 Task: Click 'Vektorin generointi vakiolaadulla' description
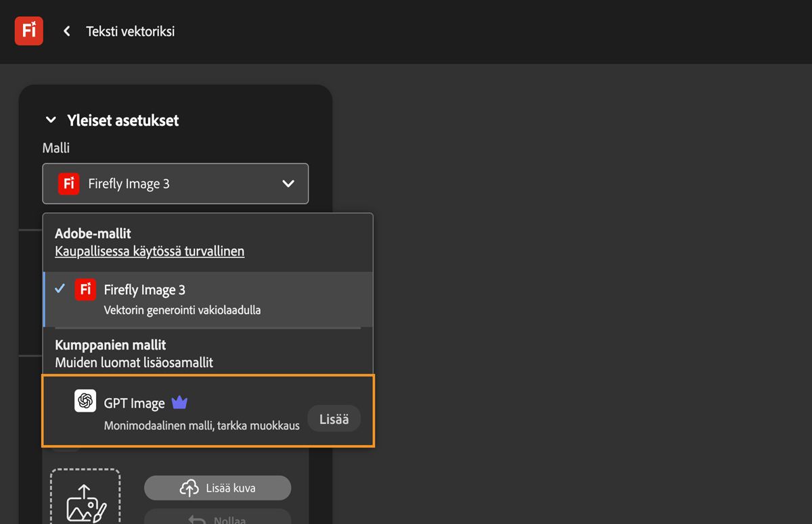coord(182,310)
